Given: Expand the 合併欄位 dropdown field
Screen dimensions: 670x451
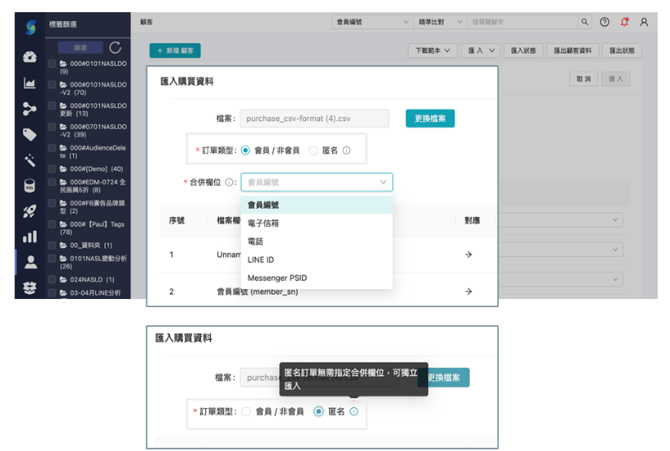Looking at the screenshot, I should pyautogui.click(x=317, y=182).
